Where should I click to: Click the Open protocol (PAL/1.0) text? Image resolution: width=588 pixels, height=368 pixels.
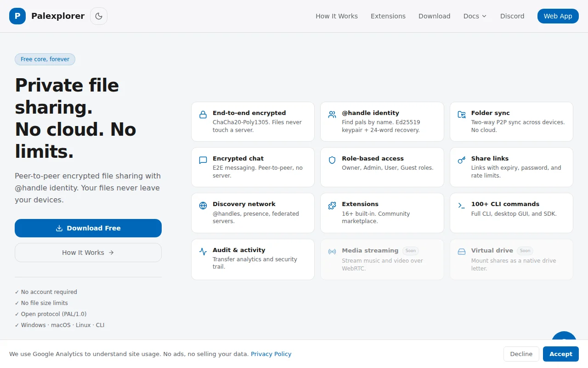tap(54, 314)
